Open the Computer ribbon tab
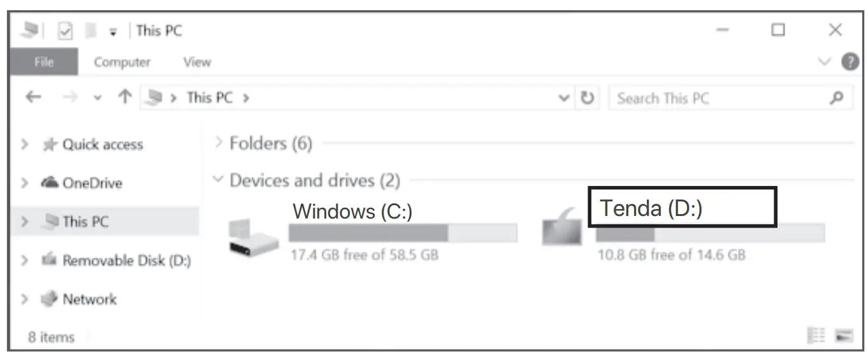The image size is (868, 360). coord(122,62)
